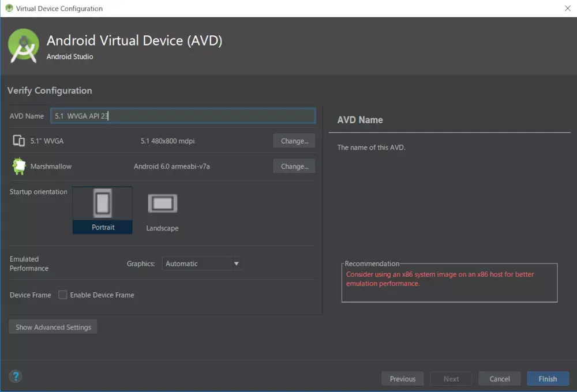Change the Marshmallow system image
Screen dimensions: 577x392
click(x=294, y=166)
